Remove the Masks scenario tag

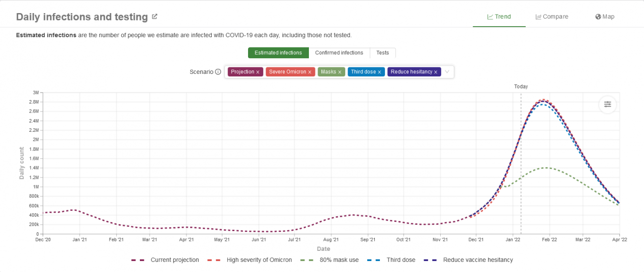click(x=340, y=72)
